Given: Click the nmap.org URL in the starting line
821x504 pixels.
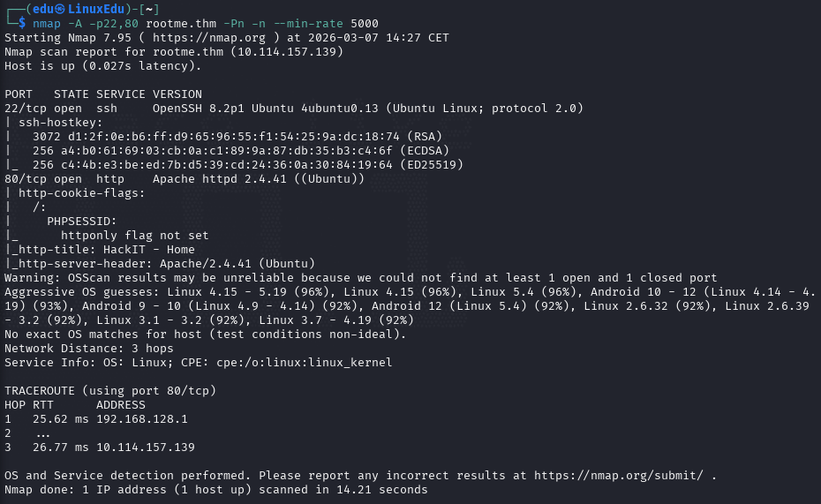Looking at the screenshot, I should [x=209, y=38].
